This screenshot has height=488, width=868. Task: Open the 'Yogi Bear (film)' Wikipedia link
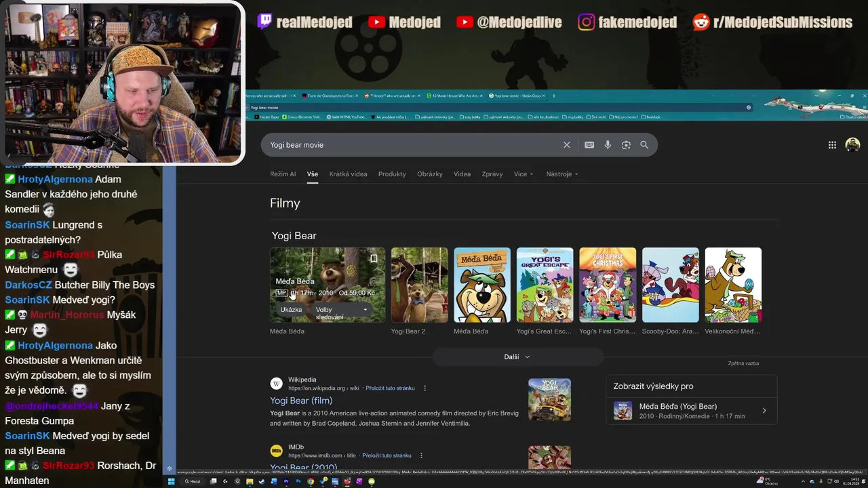[x=301, y=401]
